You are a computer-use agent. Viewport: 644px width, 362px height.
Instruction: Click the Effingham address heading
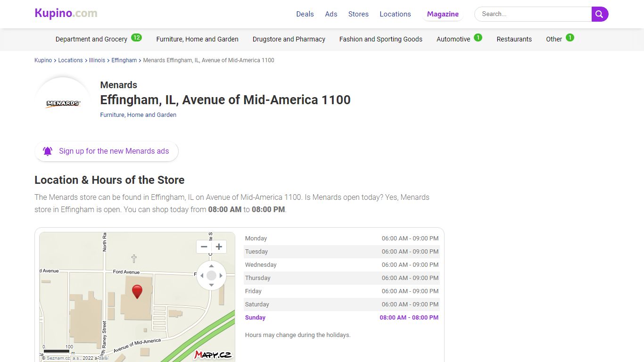[x=225, y=100]
